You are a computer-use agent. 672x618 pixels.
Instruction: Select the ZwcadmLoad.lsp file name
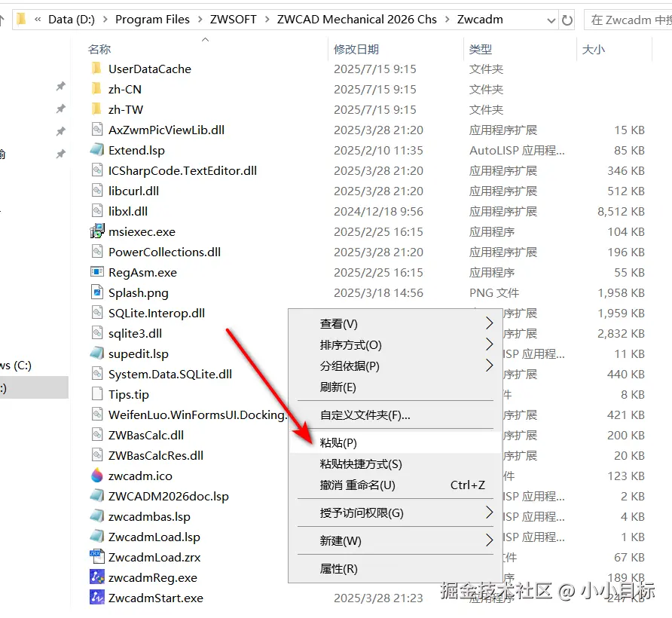click(x=154, y=537)
